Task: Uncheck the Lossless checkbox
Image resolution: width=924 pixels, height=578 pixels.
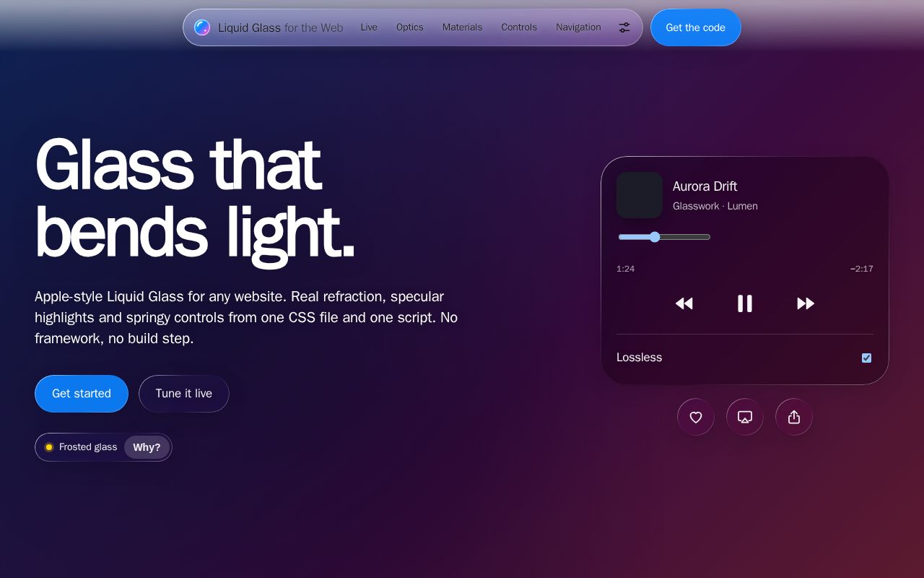Action: tap(866, 358)
